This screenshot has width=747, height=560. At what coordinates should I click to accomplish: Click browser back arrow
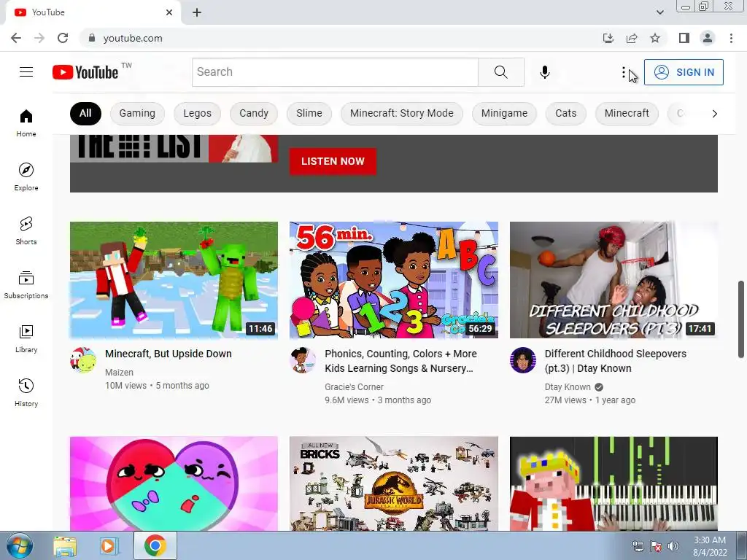(x=16, y=38)
